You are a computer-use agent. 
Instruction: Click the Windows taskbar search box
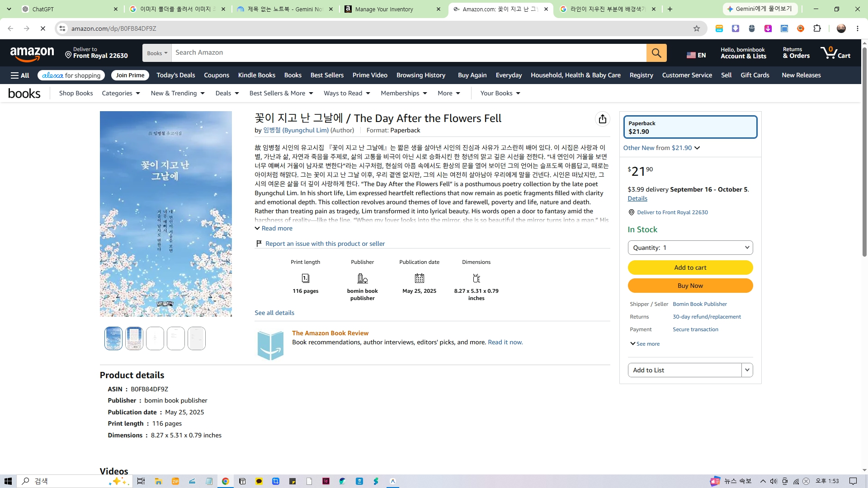75,481
